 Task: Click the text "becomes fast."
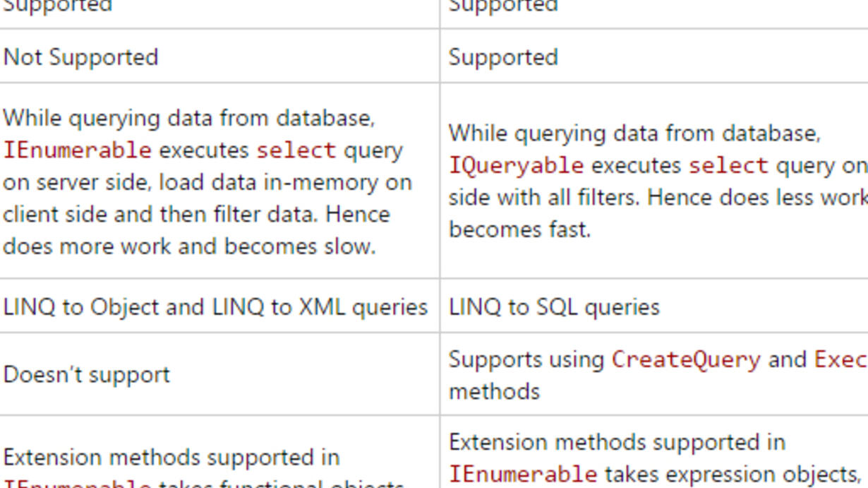pos(519,230)
